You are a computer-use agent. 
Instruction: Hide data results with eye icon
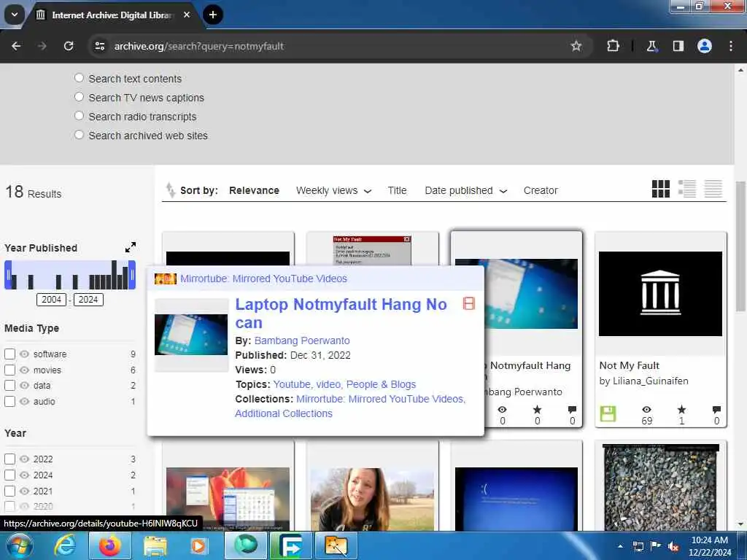pos(24,385)
